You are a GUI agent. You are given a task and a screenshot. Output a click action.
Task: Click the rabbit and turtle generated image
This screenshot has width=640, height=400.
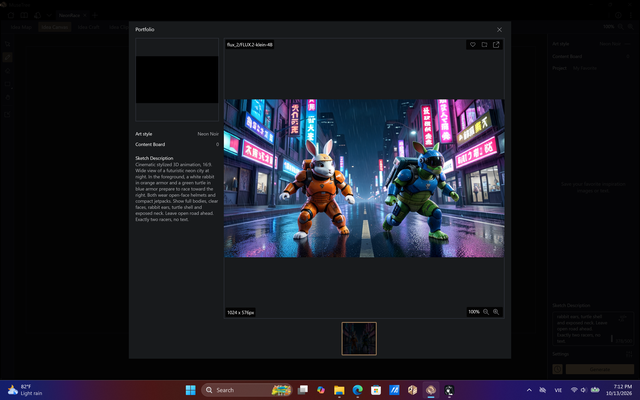[x=364, y=178]
